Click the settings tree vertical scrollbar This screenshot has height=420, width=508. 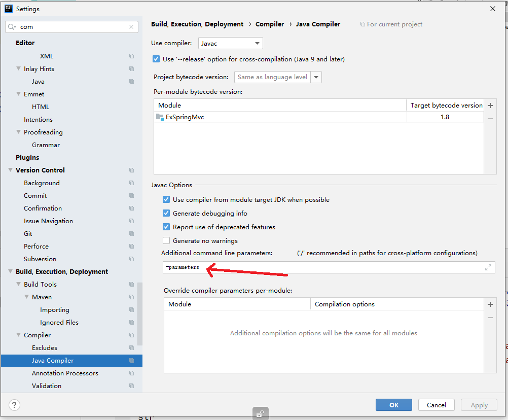[x=140, y=313]
